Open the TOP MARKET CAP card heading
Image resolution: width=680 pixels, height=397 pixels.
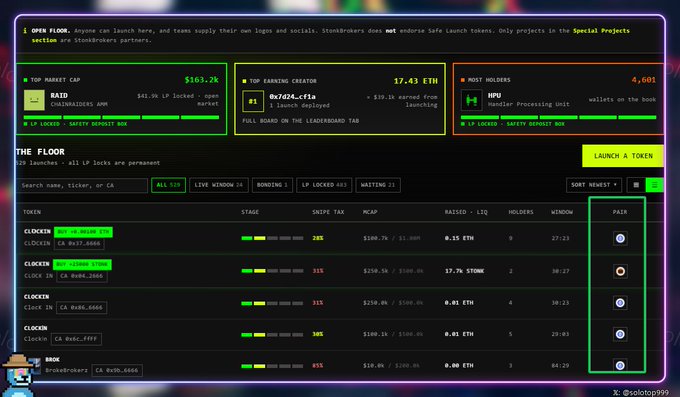[55, 80]
